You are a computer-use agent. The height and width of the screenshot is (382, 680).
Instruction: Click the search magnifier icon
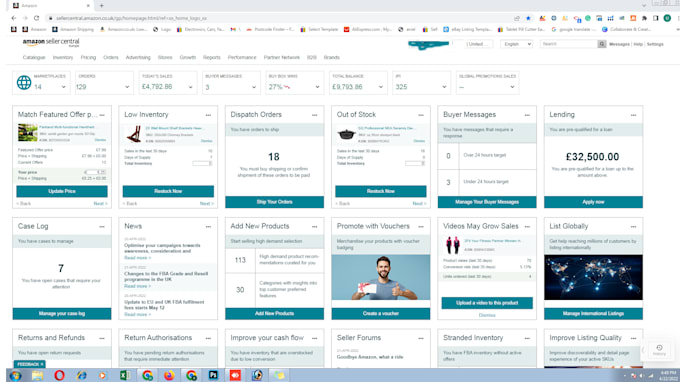[602, 44]
